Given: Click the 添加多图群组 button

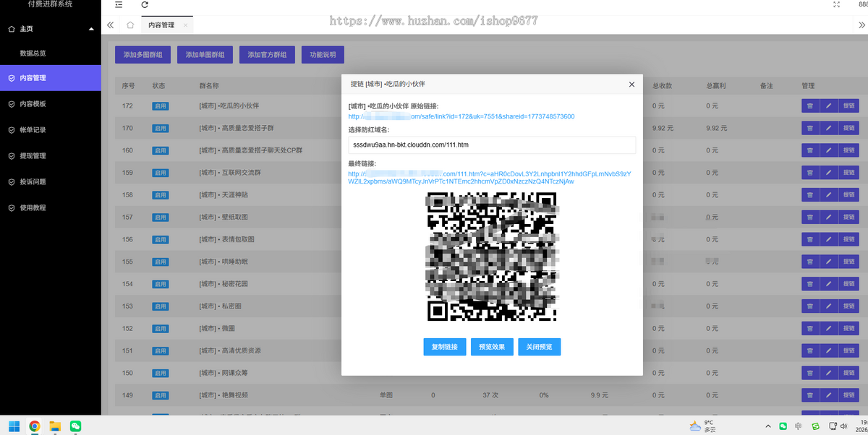Looking at the screenshot, I should (x=143, y=55).
